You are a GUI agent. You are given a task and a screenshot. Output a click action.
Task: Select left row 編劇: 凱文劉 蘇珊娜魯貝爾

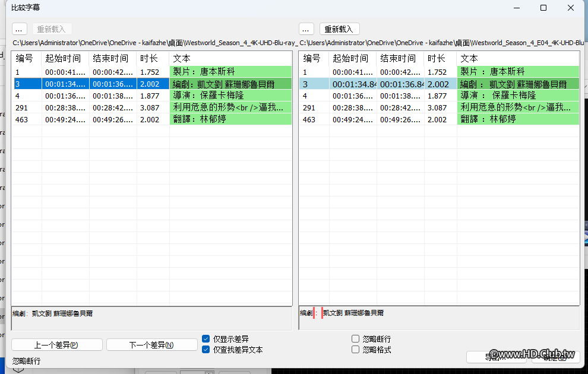coord(152,84)
